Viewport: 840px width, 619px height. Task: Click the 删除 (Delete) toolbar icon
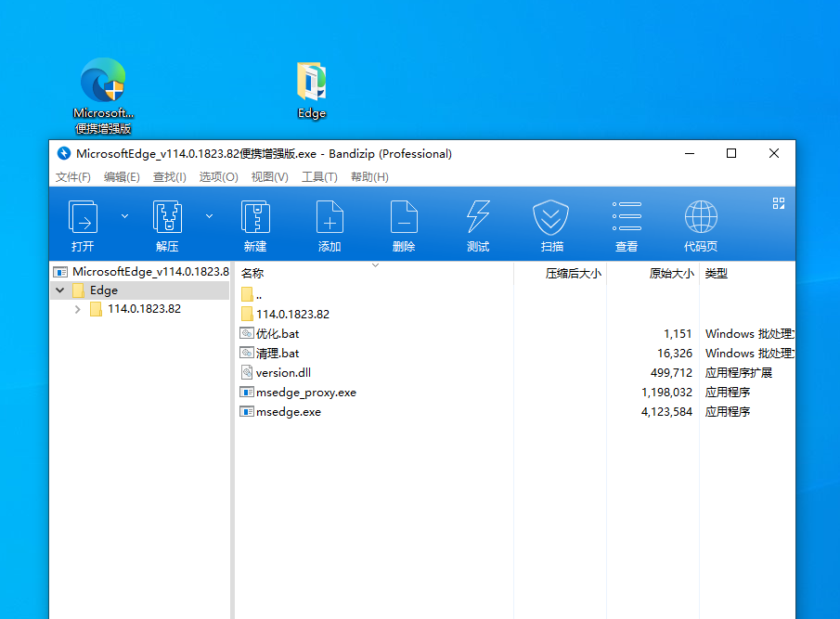[404, 216]
